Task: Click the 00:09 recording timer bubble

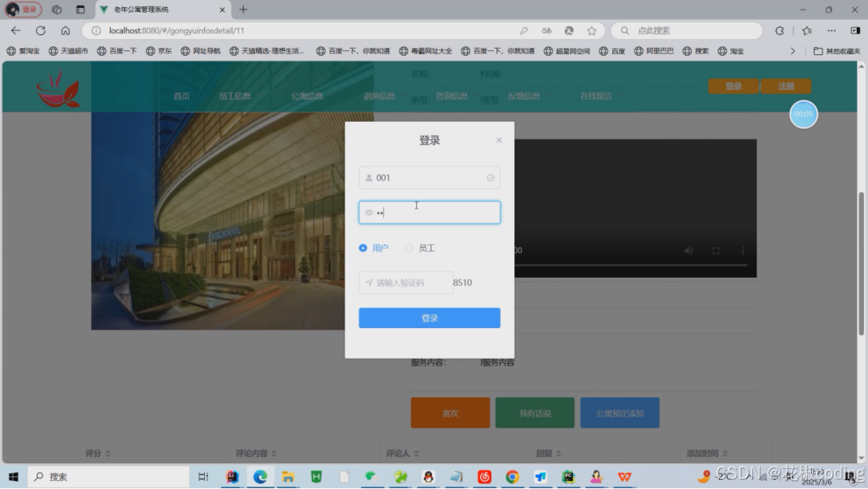Action: (x=803, y=115)
